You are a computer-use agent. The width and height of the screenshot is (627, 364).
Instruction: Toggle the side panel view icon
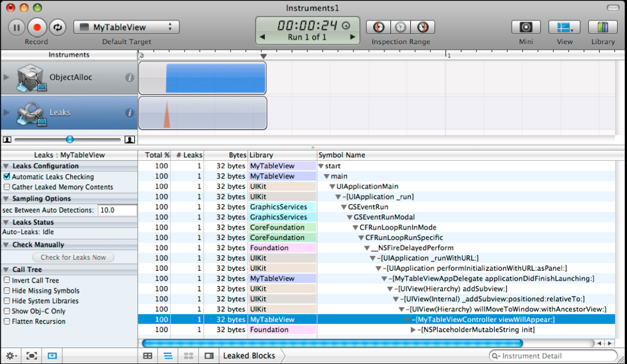point(209,355)
